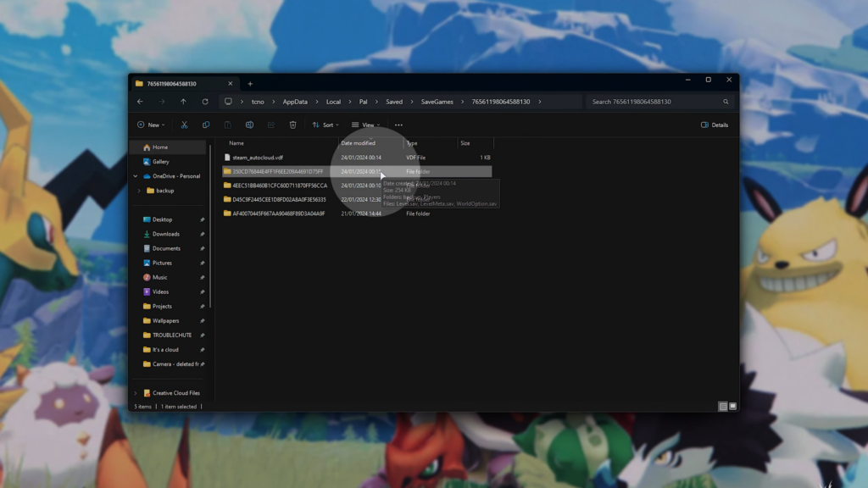
Task: Close the 76561198064588130 tab
Action: pyautogui.click(x=231, y=84)
